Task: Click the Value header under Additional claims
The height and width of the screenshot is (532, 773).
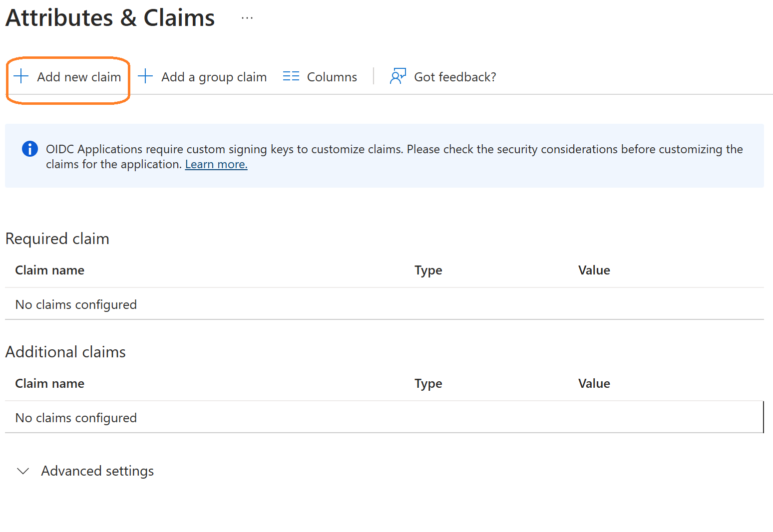Action: coord(594,383)
